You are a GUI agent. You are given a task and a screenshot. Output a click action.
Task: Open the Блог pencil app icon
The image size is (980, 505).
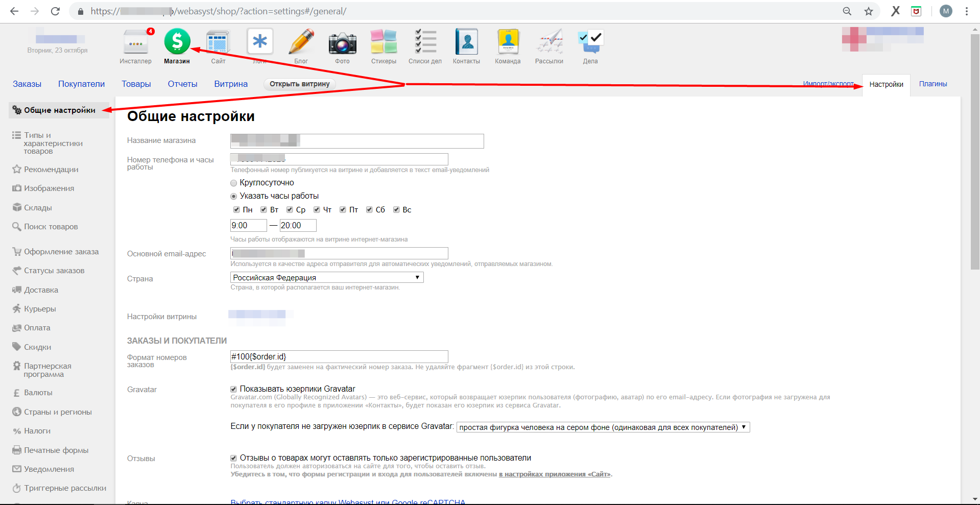[301, 42]
